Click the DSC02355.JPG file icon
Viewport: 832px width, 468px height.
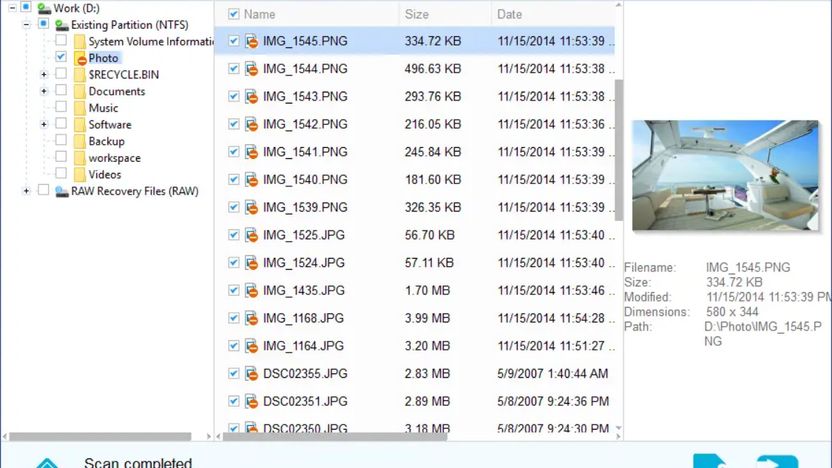pyautogui.click(x=252, y=374)
